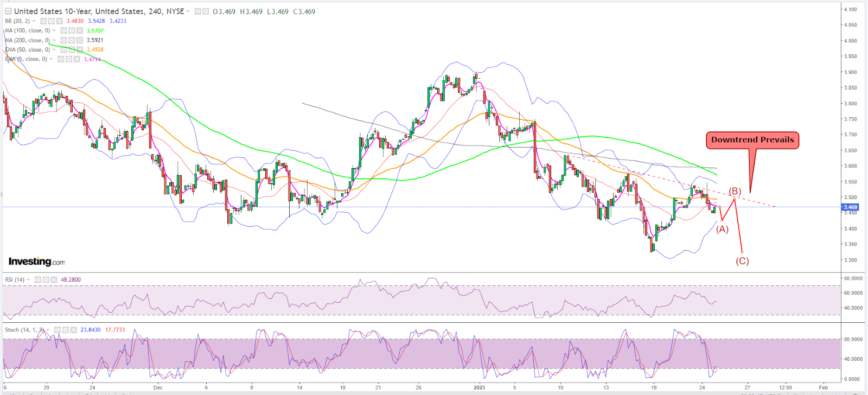Click the Stoch value 17.7733
The width and height of the screenshot is (868, 395).
115,330
